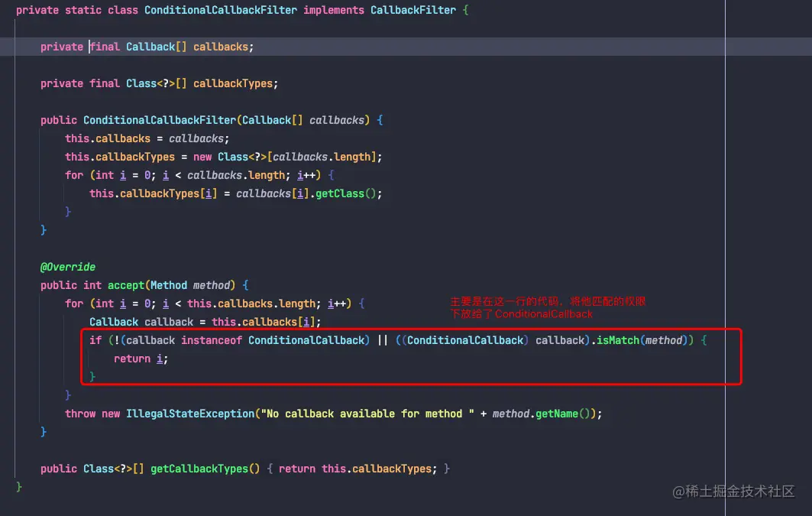
Task: Click the 'if' keyword in the accept loop
Action: (x=95, y=340)
